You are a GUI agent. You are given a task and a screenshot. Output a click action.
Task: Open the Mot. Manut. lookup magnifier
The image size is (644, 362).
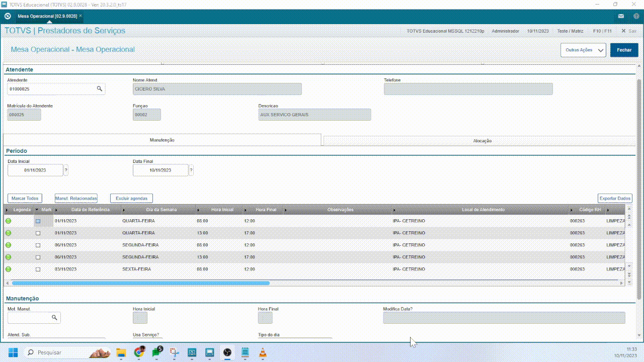[54, 318]
